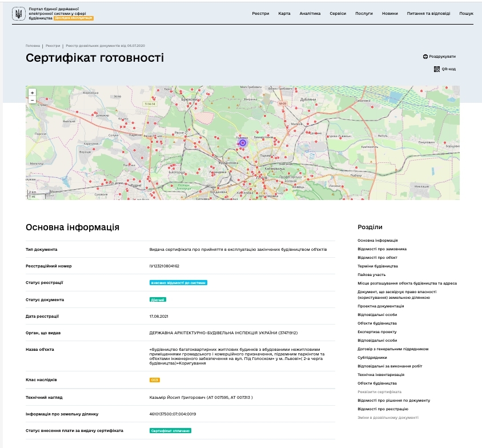Viewport: 482px width, 448px height.
Task: Select land parcel number 4610137500:07:004:0019
Action: [x=173, y=414]
